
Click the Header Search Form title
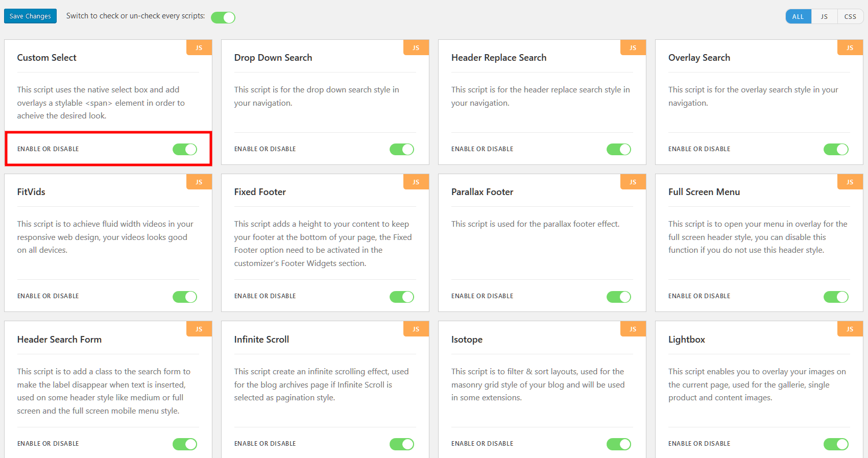pos(59,340)
